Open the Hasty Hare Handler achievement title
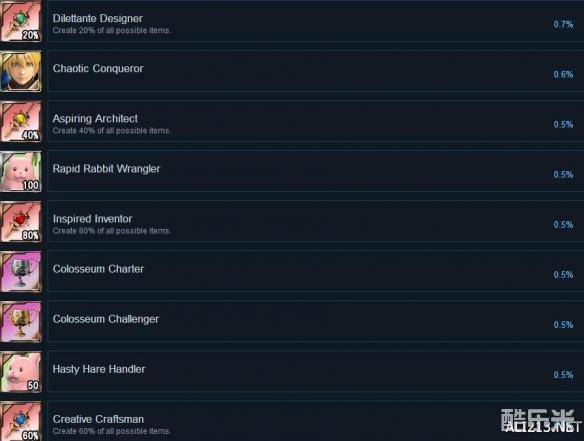 [x=99, y=369]
